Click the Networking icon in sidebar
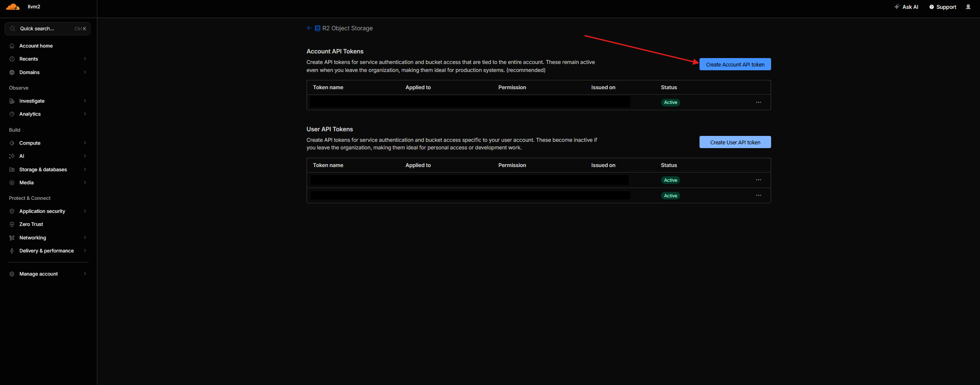The height and width of the screenshot is (385, 980). tap(12, 238)
